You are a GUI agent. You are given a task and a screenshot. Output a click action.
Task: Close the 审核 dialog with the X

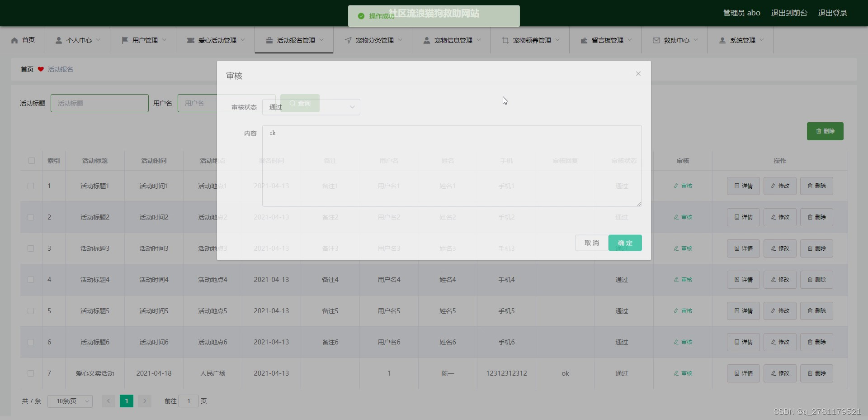638,74
